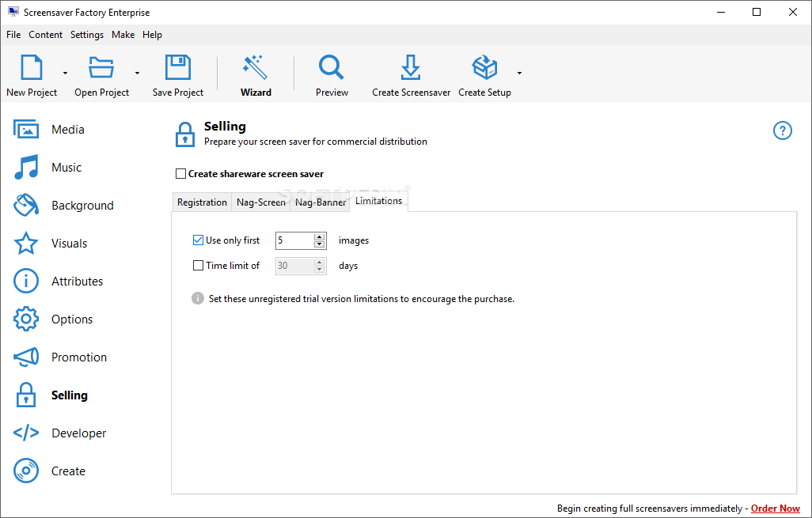Screen dimensions: 812x518
Task: Minimize the Screensaver Factory window
Action: pyautogui.click(x=720, y=12)
